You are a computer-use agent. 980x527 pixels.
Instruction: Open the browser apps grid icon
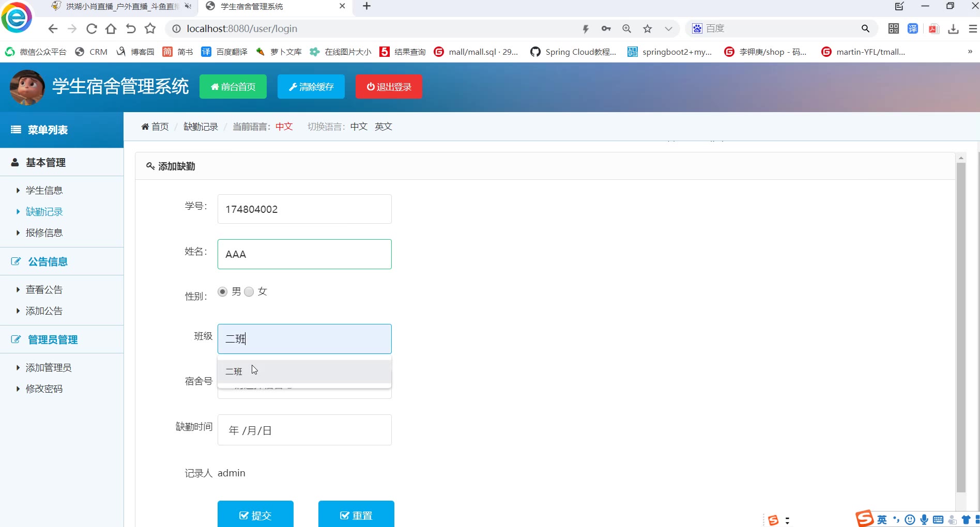coord(894,29)
